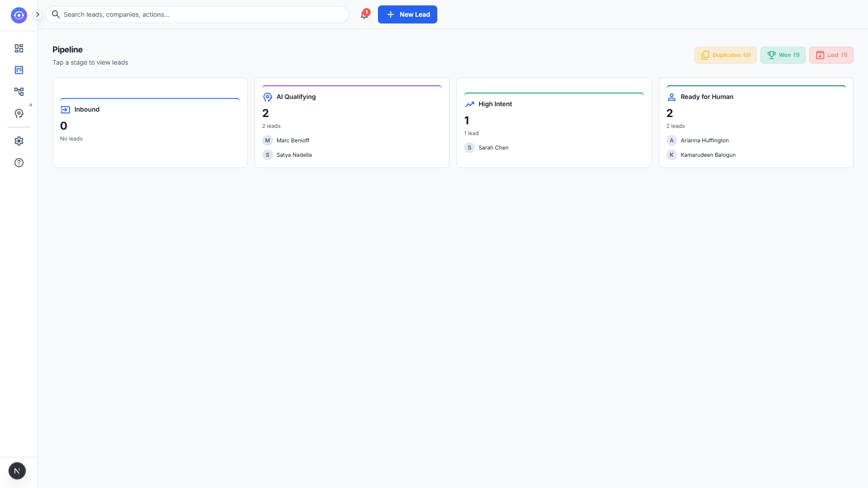Click the search magnifier icon
Image resolution: width=868 pixels, height=488 pixels.
coord(56,14)
